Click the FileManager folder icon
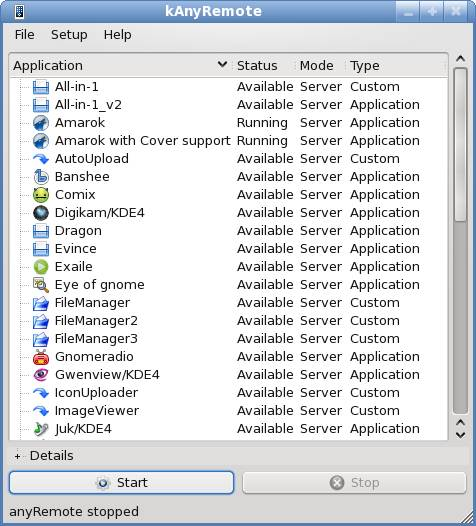Viewport: 476px width, 526px height. click(x=41, y=303)
